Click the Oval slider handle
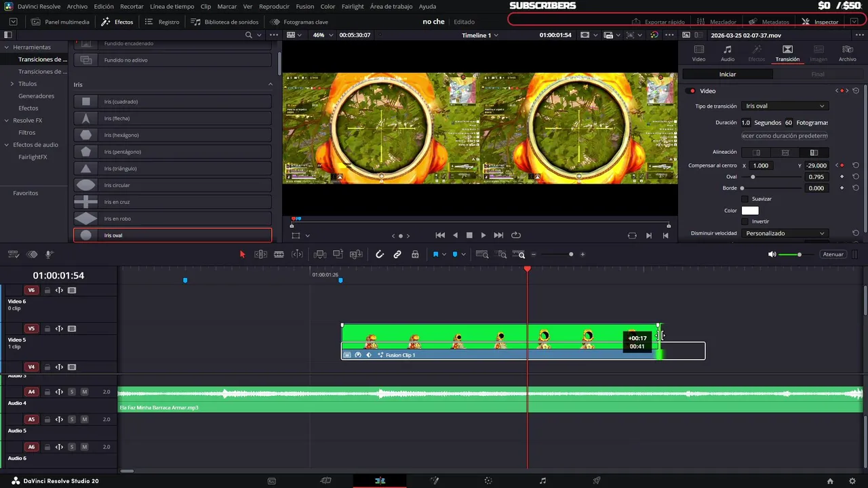The image size is (868, 488). (x=753, y=177)
